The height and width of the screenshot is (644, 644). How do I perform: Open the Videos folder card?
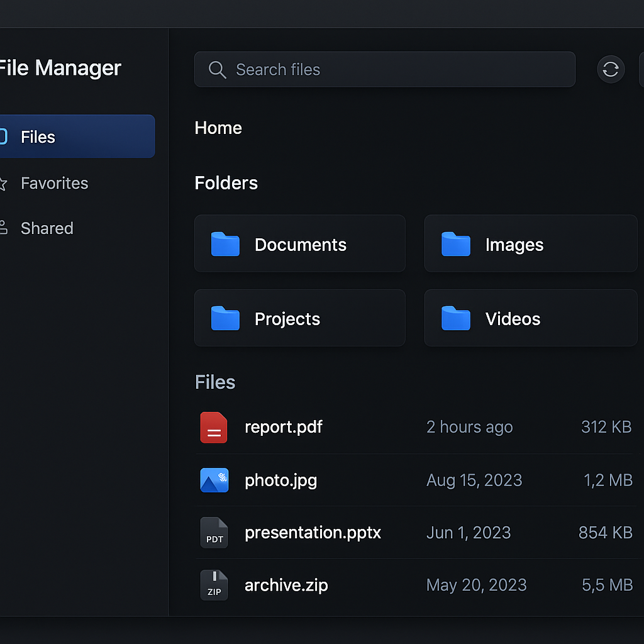pos(531,318)
